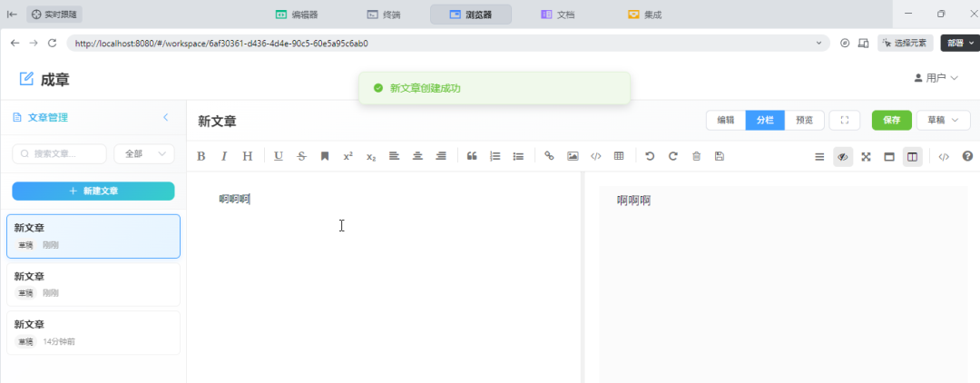The image size is (980, 383).
Task: Click the undo arrow icon
Action: [x=650, y=156]
